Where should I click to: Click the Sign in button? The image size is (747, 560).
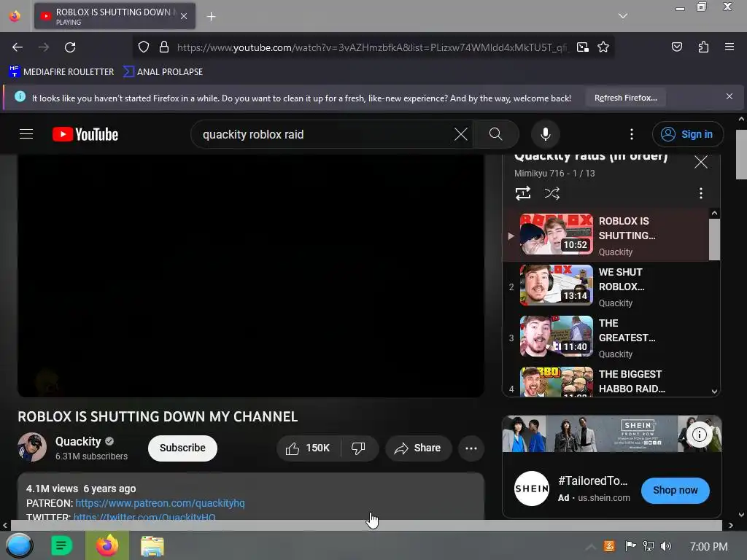click(x=687, y=134)
